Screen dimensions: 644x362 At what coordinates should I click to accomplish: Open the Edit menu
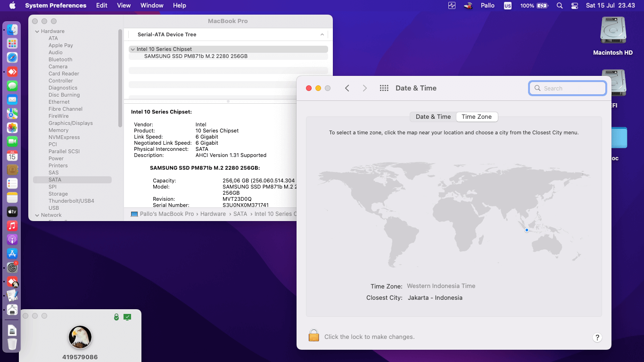tap(101, 6)
